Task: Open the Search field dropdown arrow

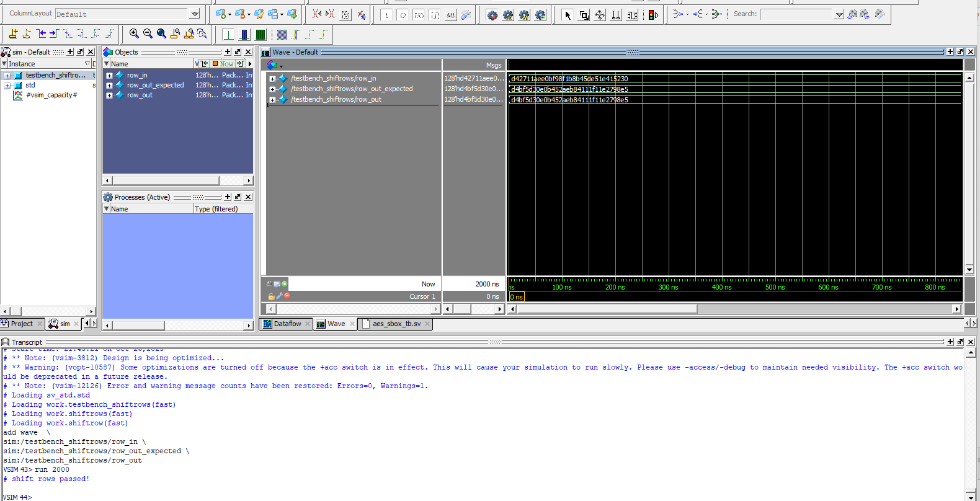Action: point(839,15)
